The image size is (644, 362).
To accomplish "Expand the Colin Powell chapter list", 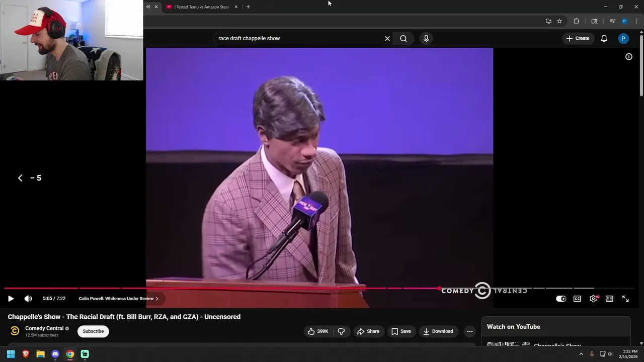I will 118,299.
